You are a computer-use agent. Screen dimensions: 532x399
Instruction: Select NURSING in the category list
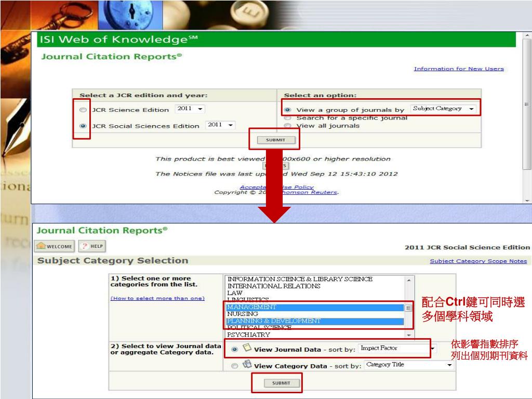coord(243,314)
